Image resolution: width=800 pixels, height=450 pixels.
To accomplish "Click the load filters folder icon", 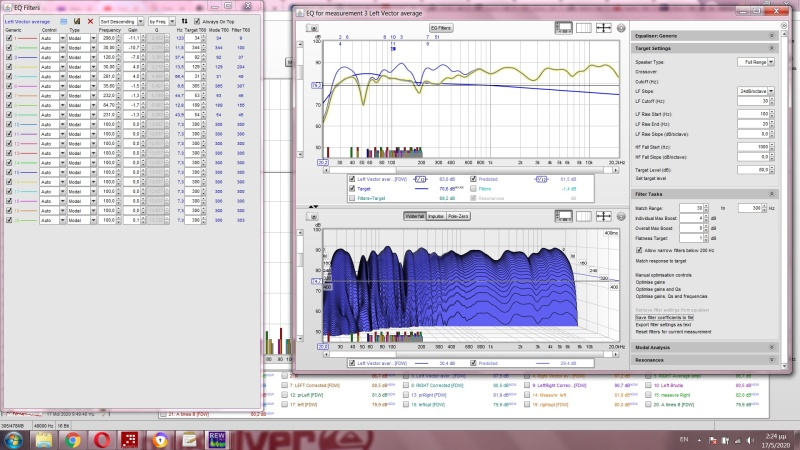I will pos(64,20).
